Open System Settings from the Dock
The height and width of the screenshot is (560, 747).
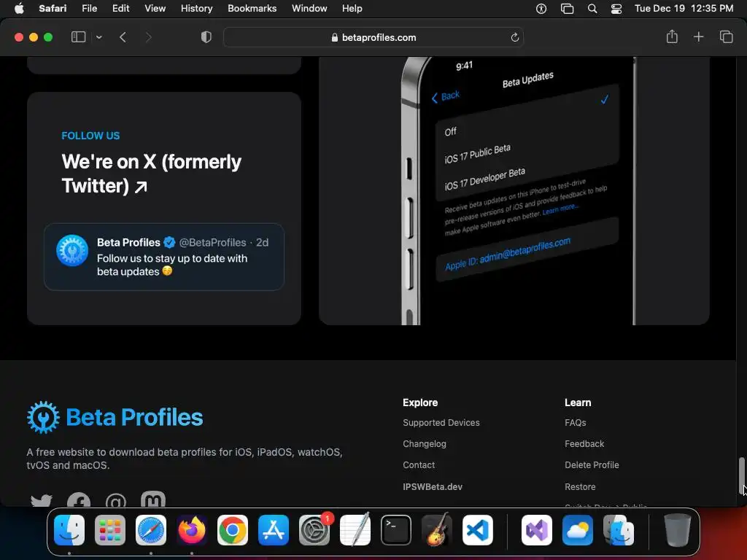click(x=314, y=530)
